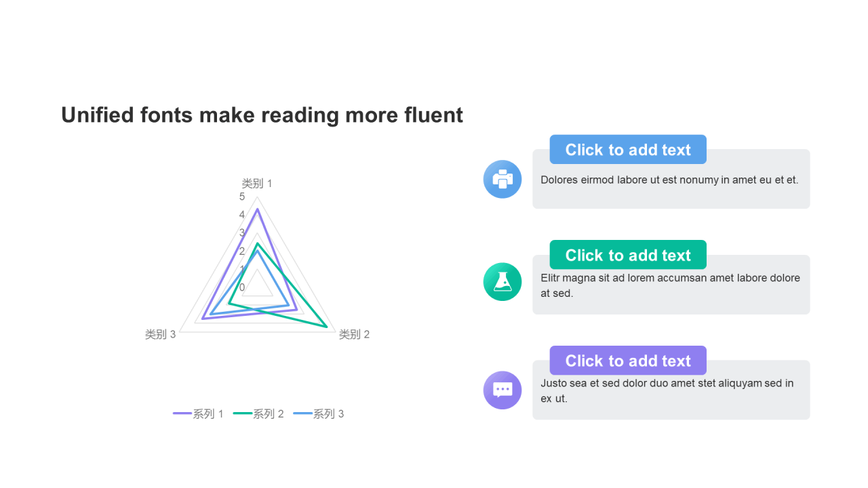Select the "Dolores eirmod labore" text body
Viewport: 868px width, 488px height.
click(x=669, y=180)
